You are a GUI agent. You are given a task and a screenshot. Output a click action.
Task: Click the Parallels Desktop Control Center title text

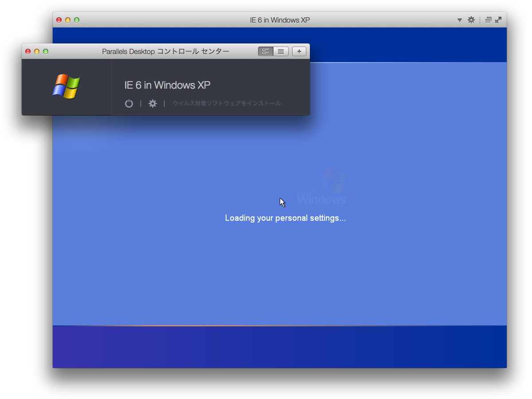pos(165,51)
